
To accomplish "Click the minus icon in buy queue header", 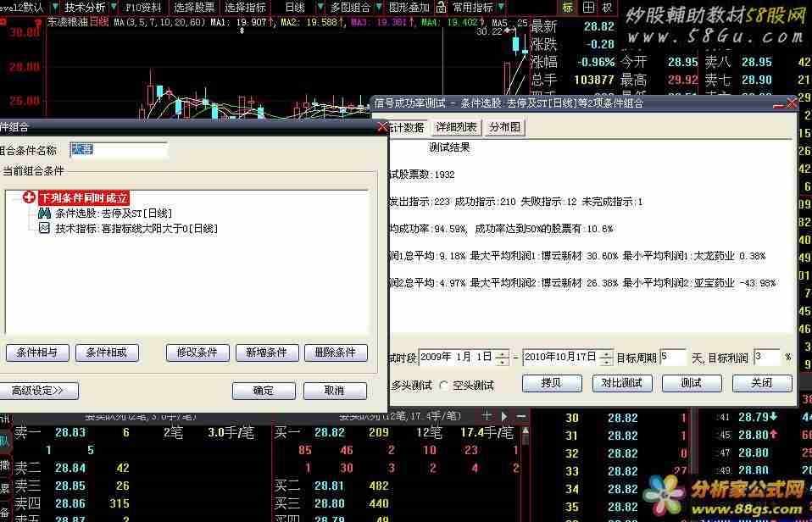I will pyautogui.click(x=521, y=416).
